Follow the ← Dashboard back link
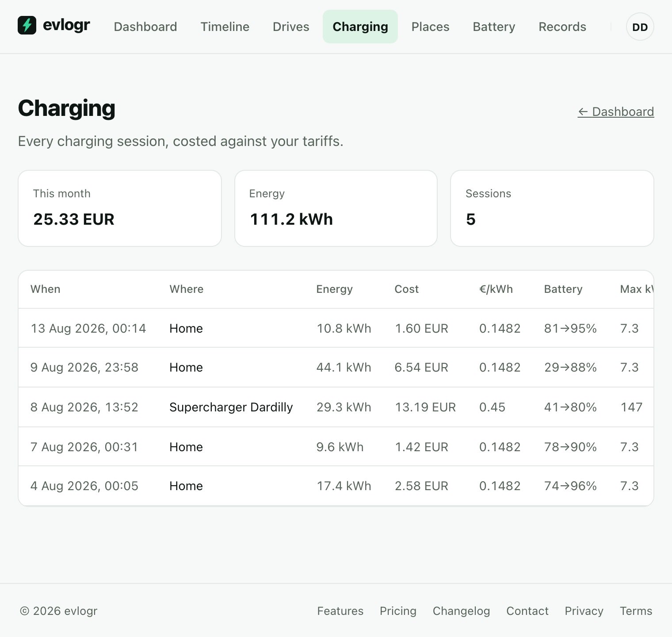This screenshot has width=672, height=637. [x=616, y=111]
